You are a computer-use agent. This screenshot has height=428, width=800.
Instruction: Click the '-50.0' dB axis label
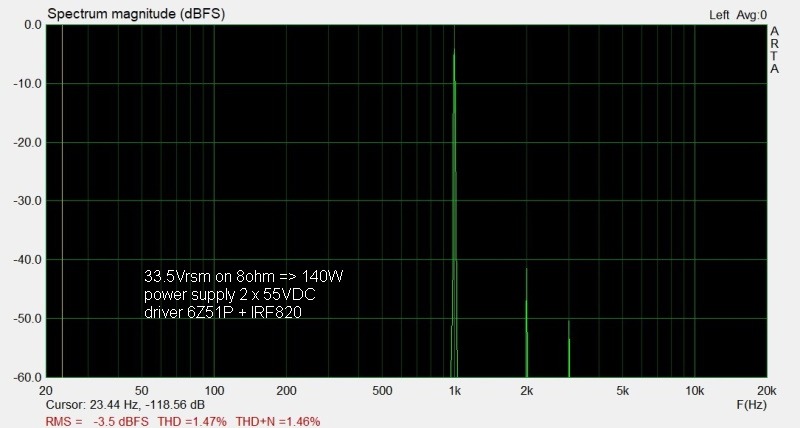pos(28,319)
